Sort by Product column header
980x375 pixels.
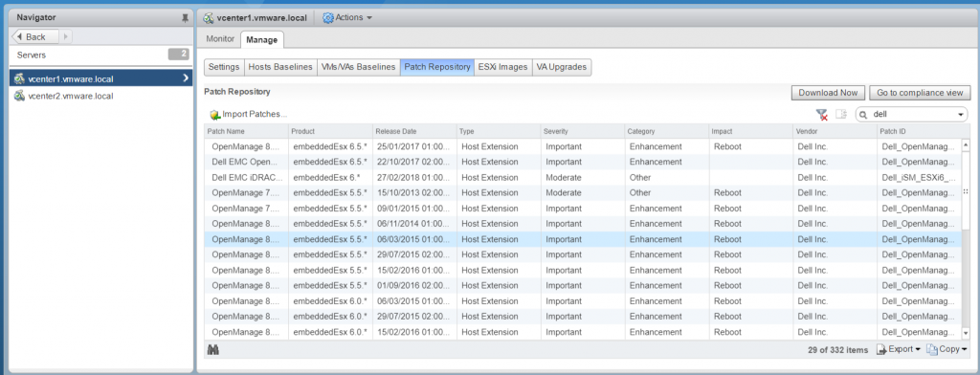330,131
